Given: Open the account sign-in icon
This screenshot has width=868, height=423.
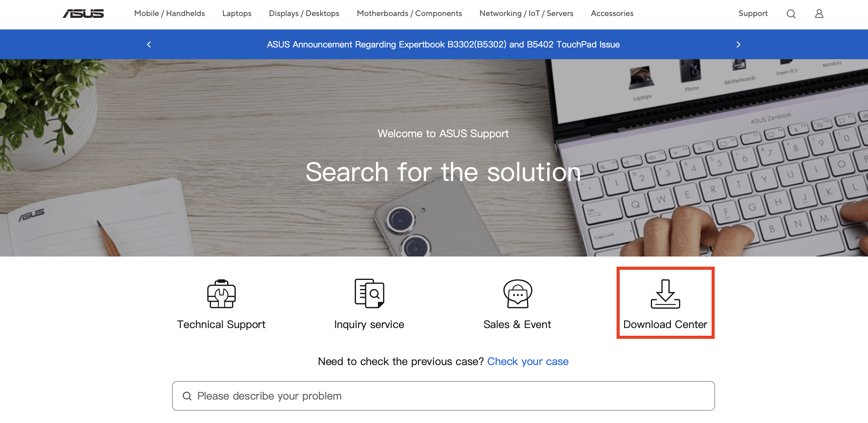Looking at the screenshot, I should coord(819,14).
